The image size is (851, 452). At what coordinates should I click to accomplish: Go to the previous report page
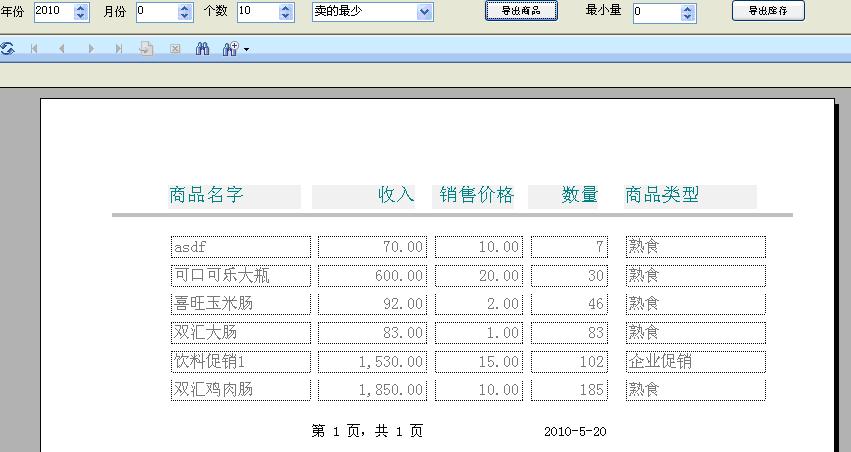pyautogui.click(x=61, y=49)
